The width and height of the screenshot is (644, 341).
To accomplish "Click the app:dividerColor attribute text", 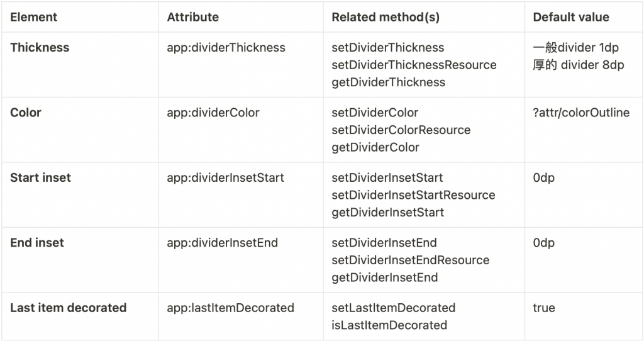I will (213, 113).
